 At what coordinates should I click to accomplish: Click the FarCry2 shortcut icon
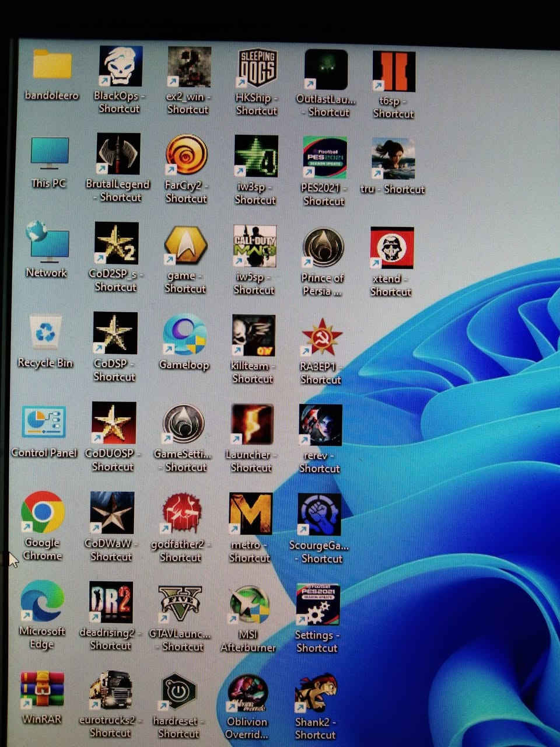[186, 155]
